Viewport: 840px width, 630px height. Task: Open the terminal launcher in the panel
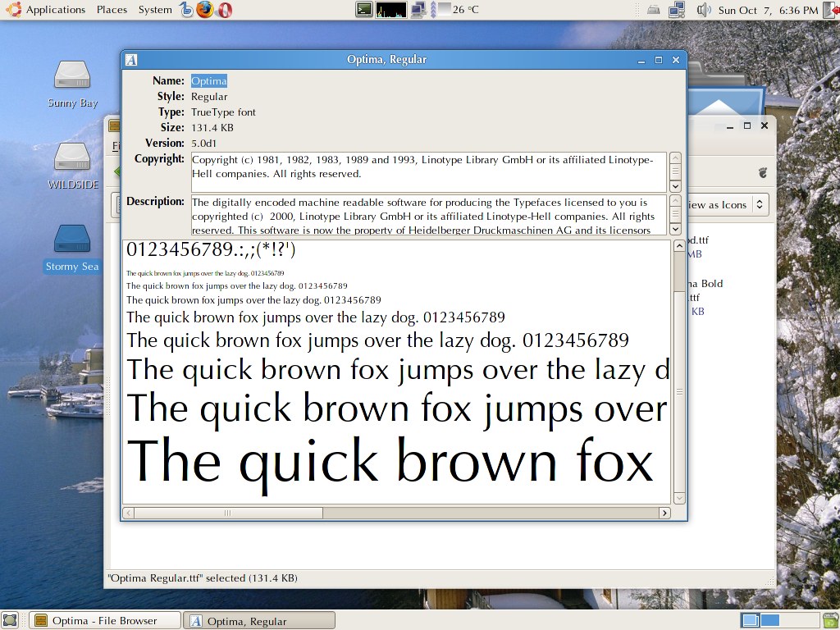point(364,10)
